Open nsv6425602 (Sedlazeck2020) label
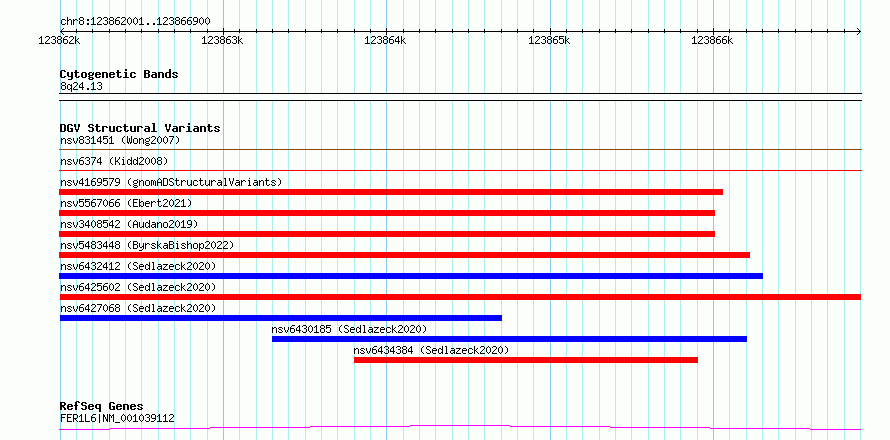Image resolution: width=890 pixels, height=440 pixels. [138, 287]
